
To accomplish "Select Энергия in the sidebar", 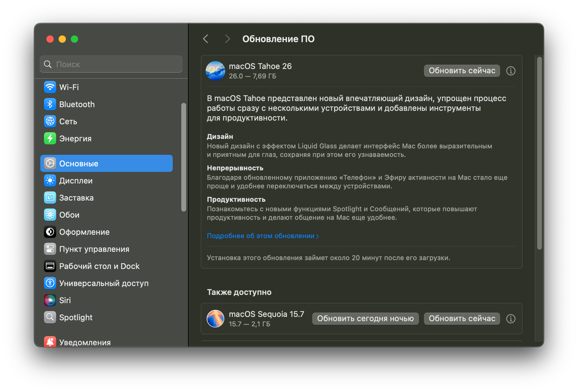I will (107, 139).
